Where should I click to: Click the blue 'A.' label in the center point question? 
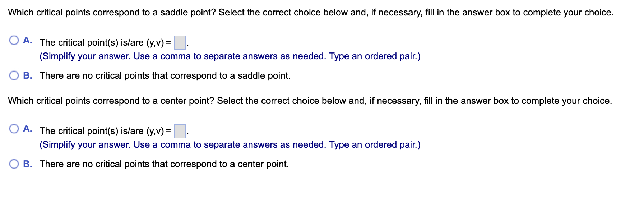[28, 128]
